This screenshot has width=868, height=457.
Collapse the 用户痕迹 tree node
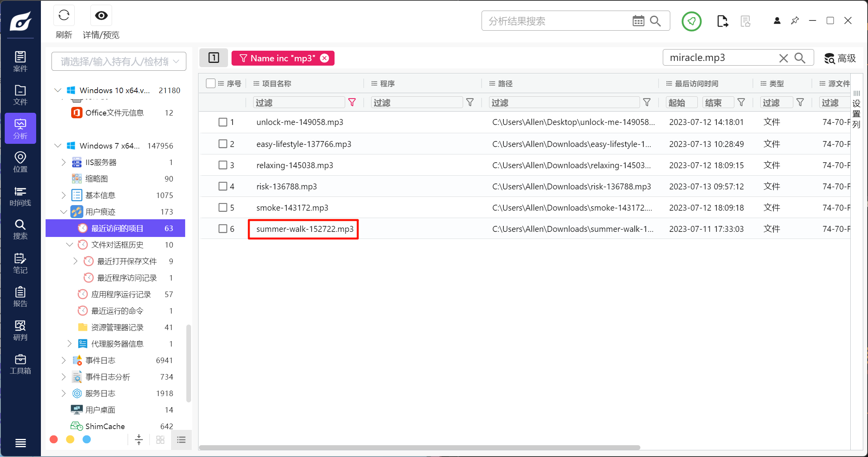click(x=64, y=212)
